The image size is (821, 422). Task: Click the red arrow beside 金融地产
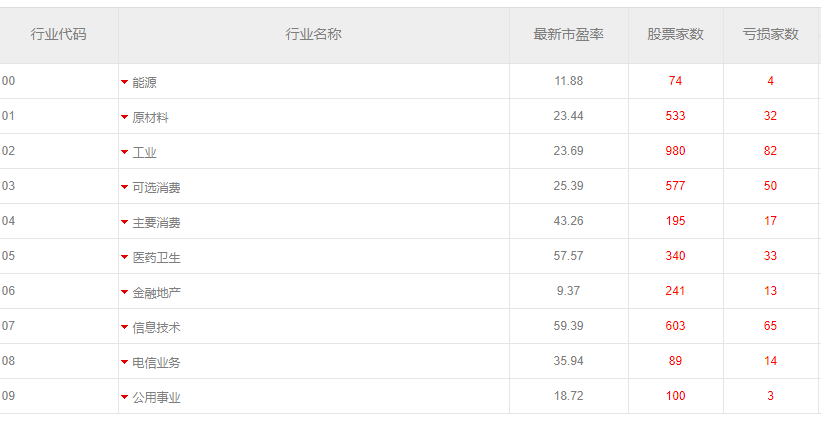125,292
